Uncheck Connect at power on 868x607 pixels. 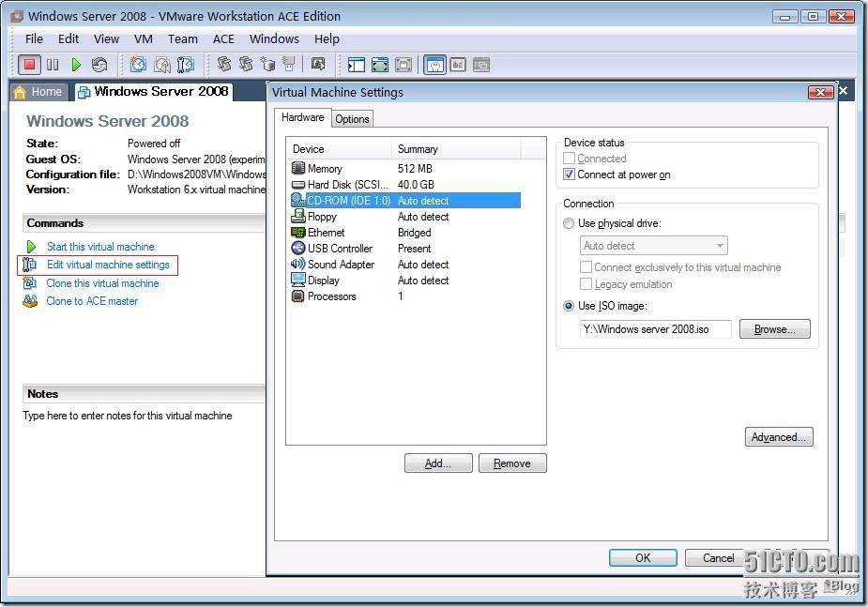point(569,175)
